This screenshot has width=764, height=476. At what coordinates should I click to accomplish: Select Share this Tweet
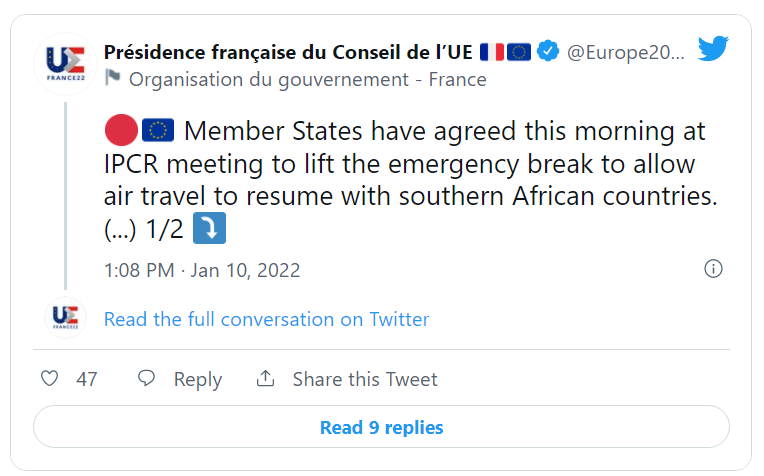(364, 380)
